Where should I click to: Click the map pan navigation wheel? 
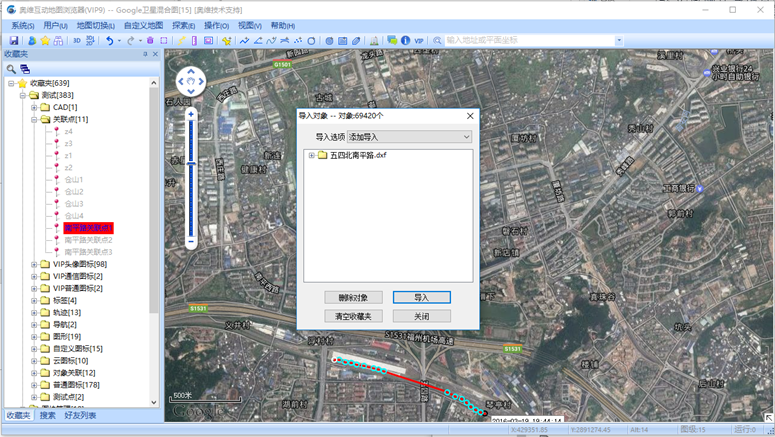click(x=190, y=82)
